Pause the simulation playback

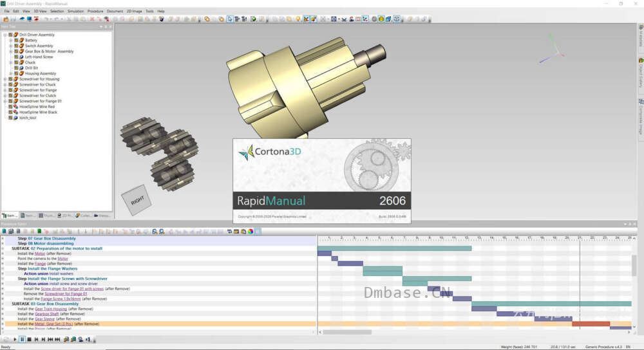[x=22, y=339]
